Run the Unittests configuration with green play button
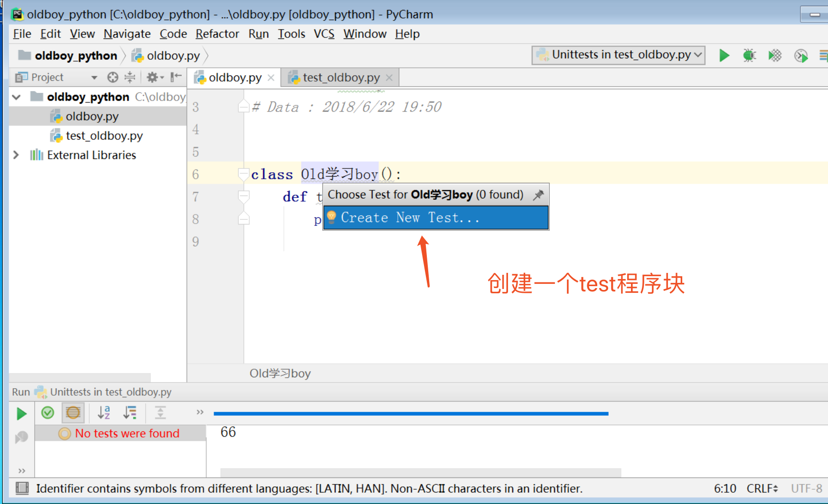The width and height of the screenshot is (828, 504). pos(724,56)
